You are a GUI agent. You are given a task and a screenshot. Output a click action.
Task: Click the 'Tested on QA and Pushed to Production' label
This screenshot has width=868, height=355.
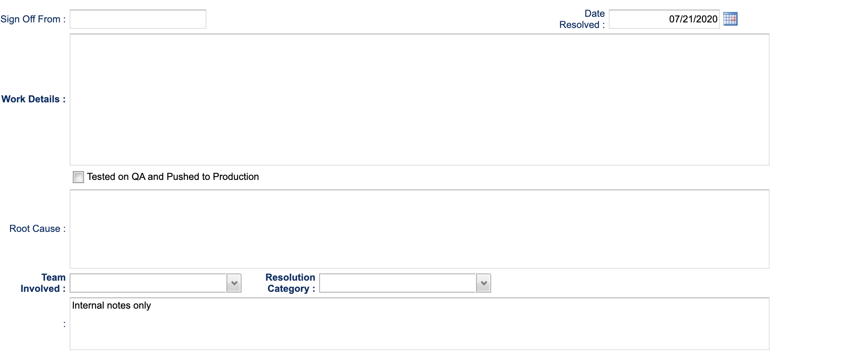[173, 177]
